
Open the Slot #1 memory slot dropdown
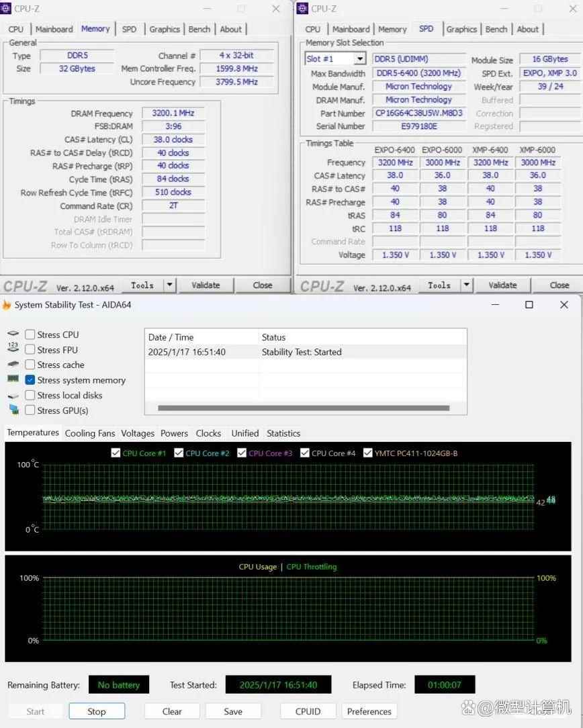pos(360,59)
